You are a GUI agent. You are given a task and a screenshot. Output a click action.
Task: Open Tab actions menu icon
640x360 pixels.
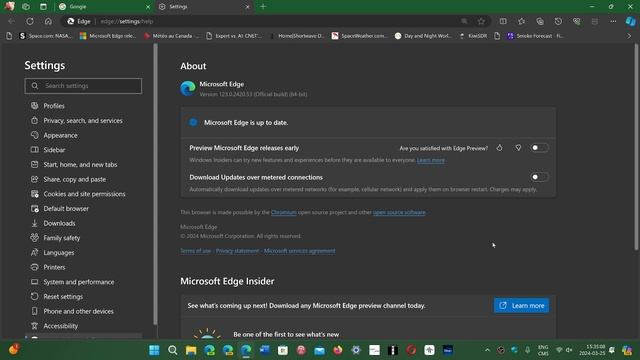[43, 7]
